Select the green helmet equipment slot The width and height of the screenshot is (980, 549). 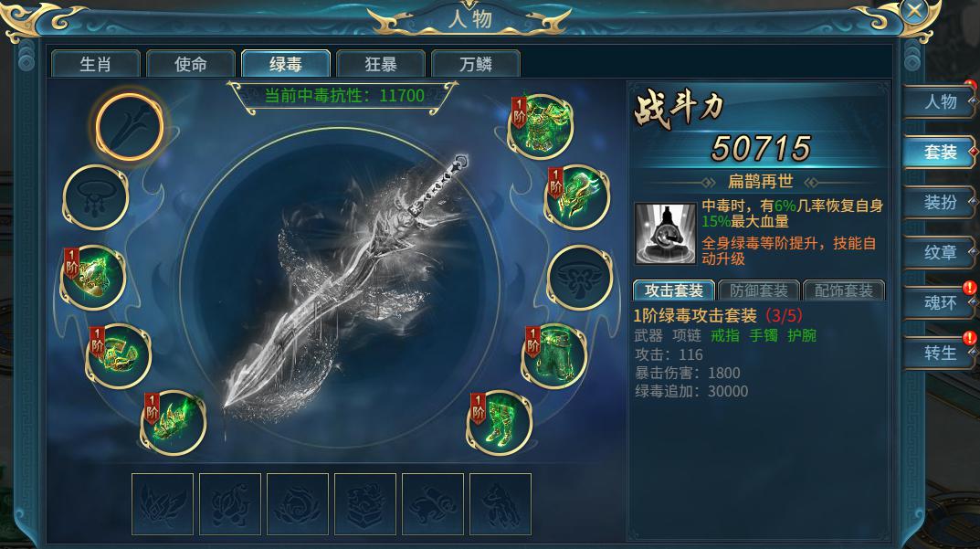pyautogui.click(x=577, y=197)
